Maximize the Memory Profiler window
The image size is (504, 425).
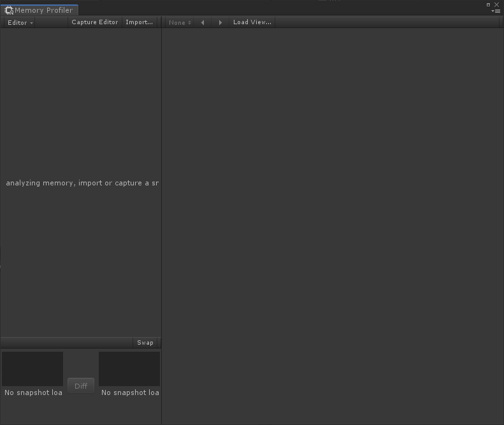coord(488,4)
